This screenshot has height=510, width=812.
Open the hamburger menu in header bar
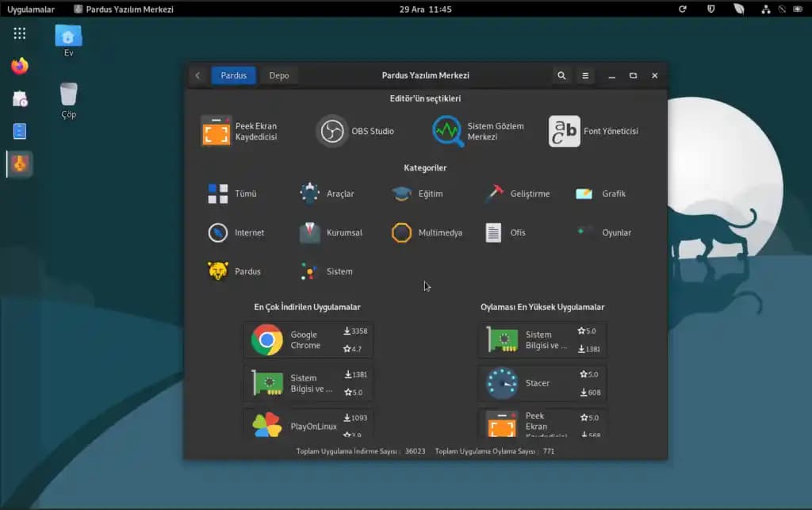tap(585, 75)
